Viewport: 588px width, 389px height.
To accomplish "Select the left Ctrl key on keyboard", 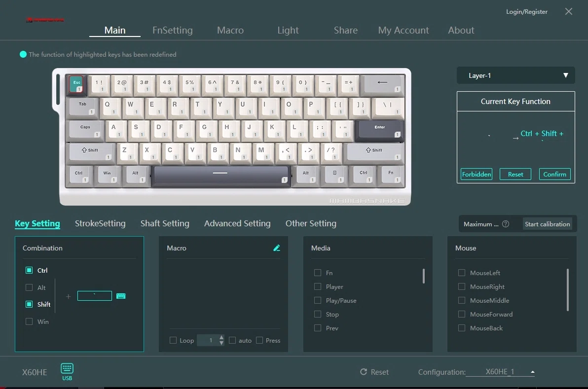I will (79, 175).
